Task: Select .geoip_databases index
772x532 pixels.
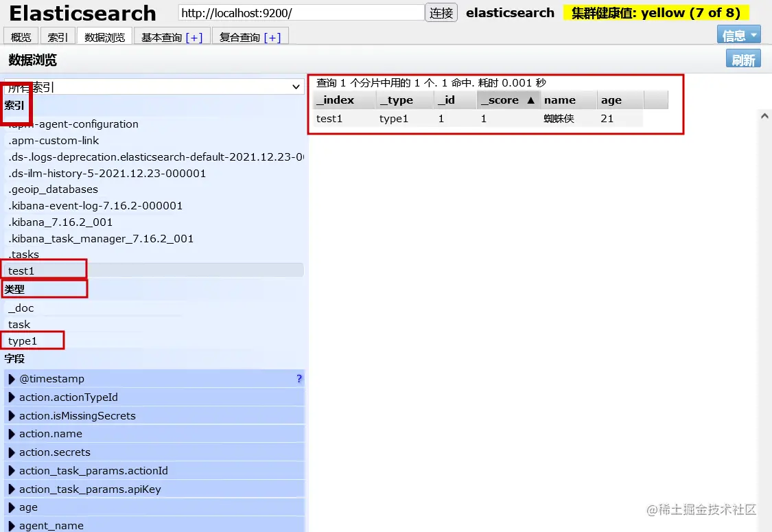Action: pyautogui.click(x=154, y=189)
